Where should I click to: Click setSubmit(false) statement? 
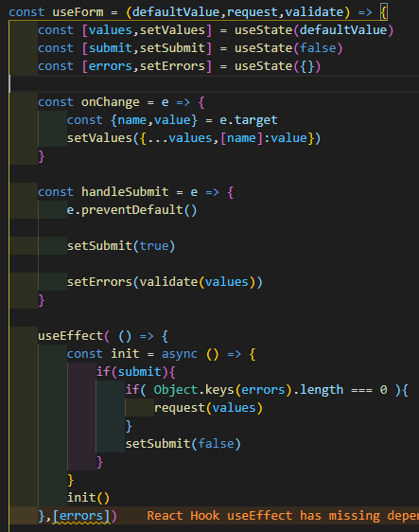183,444
